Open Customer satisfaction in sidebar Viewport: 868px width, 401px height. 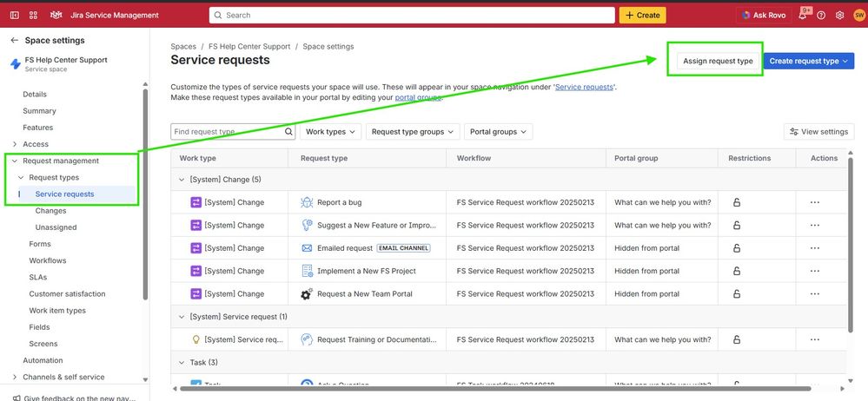67,293
